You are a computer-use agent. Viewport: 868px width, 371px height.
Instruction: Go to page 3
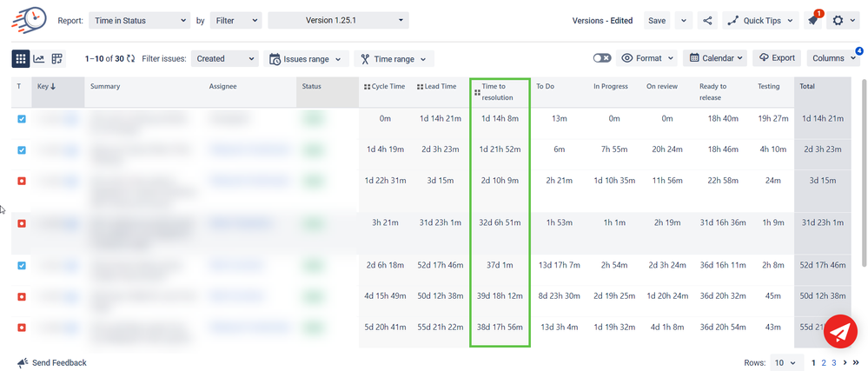pyautogui.click(x=834, y=362)
